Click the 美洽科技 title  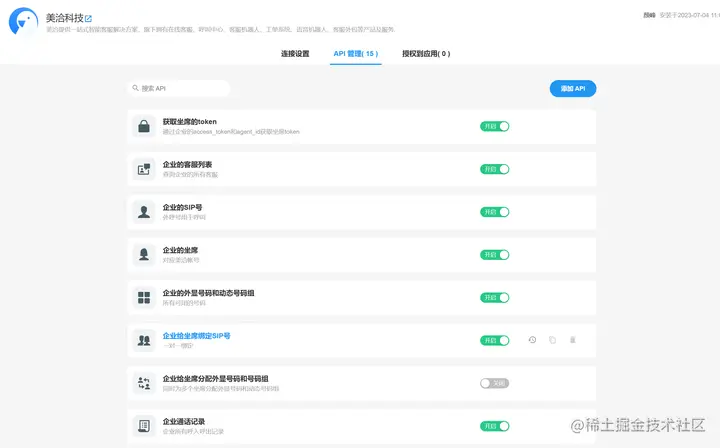tap(65, 18)
